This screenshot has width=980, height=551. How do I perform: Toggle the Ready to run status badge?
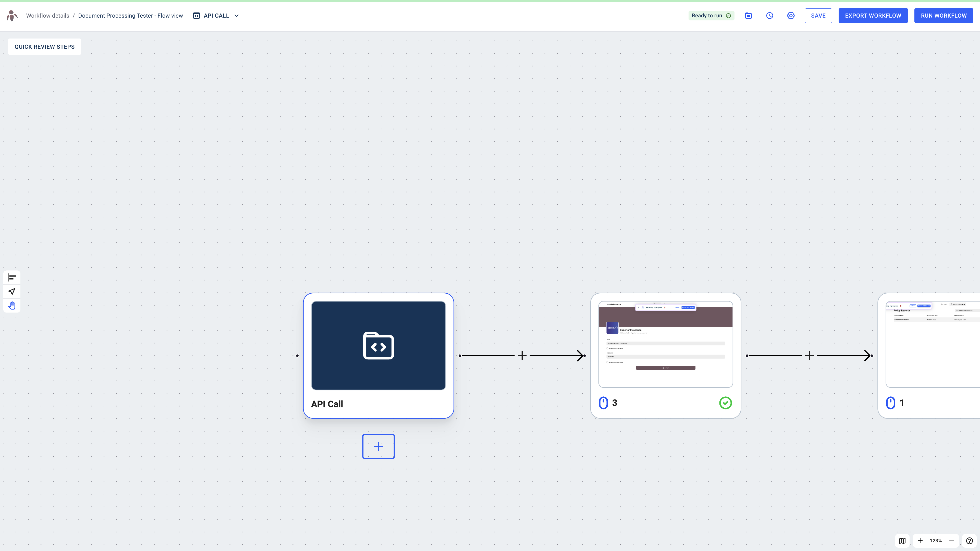pyautogui.click(x=711, y=16)
